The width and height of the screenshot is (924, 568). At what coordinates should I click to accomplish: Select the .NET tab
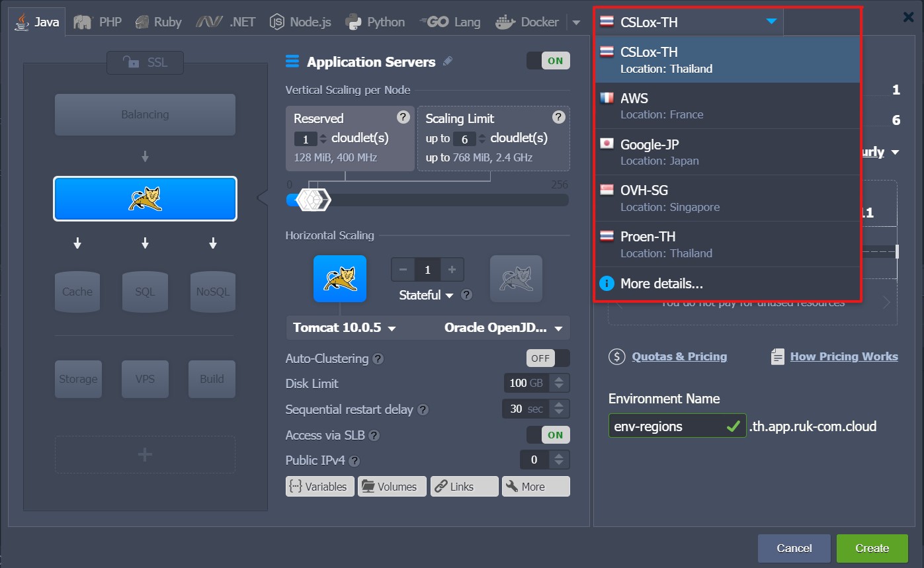(226, 22)
